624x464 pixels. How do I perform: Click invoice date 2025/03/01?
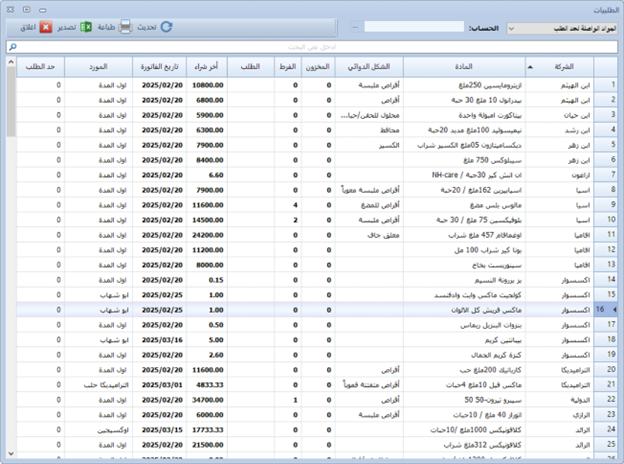click(x=160, y=385)
